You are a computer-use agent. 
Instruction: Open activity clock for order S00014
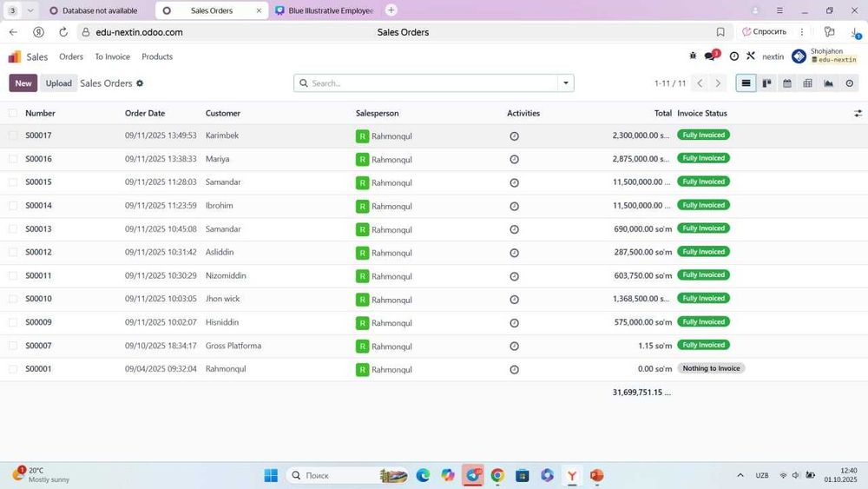tap(514, 206)
